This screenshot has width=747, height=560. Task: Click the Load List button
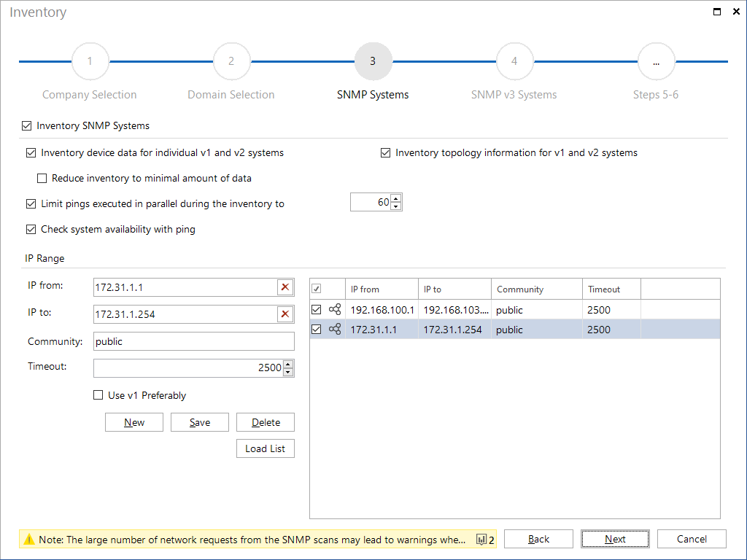(266, 448)
